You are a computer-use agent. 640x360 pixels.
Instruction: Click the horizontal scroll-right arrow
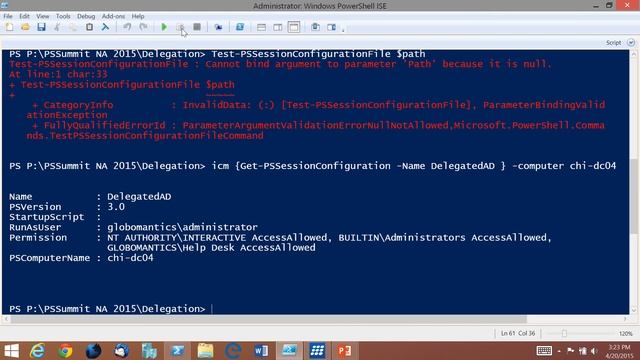(625, 319)
